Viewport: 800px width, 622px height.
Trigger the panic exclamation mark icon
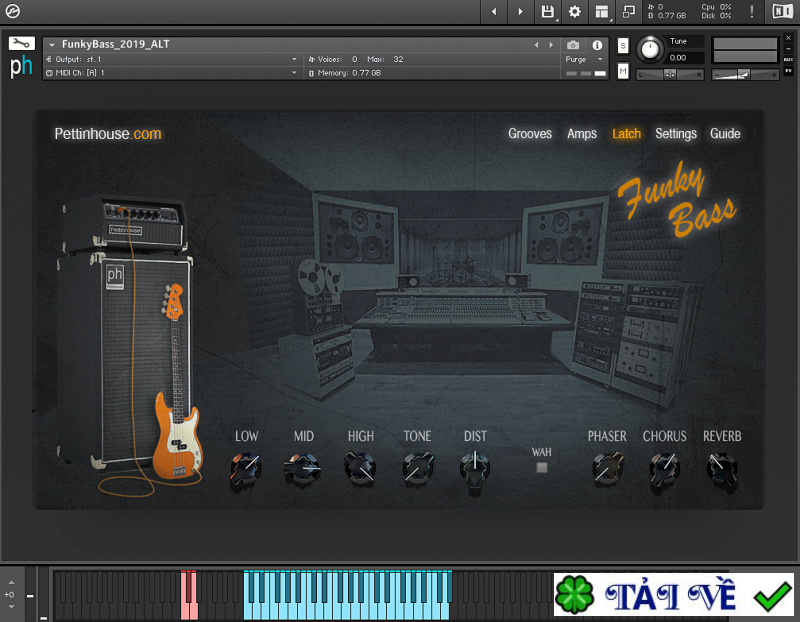pos(752,12)
